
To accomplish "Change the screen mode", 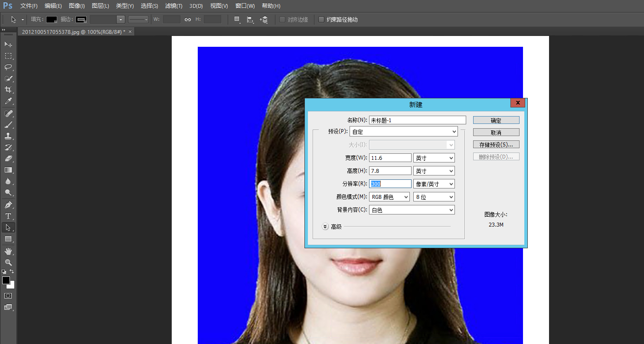I will (8, 307).
